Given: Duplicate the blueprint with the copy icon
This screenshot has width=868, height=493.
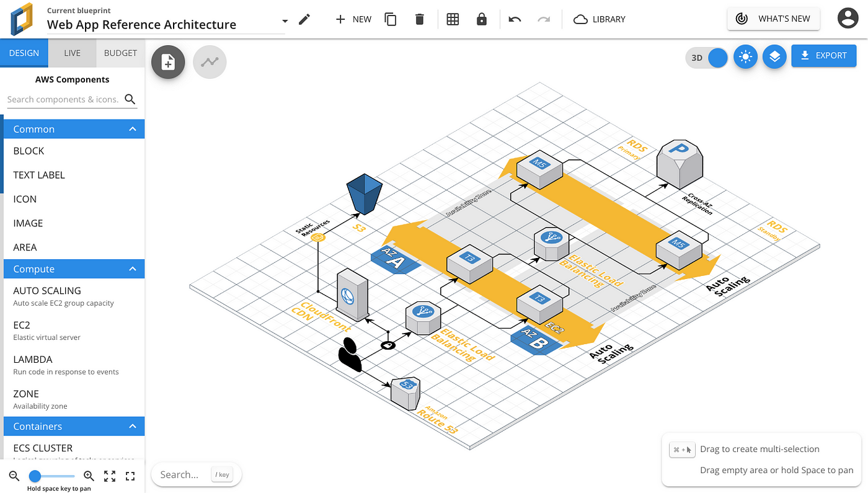Looking at the screenshot, I should pos(391,19).
